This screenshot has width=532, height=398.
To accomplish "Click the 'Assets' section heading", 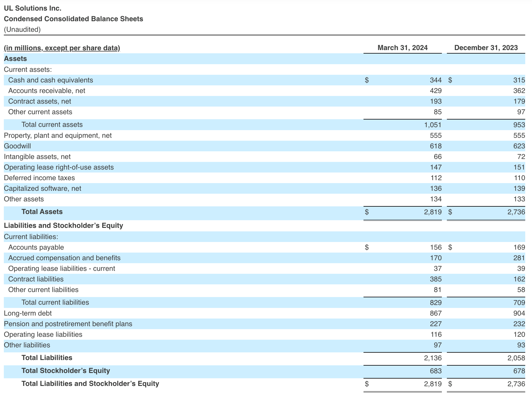I will 15,59.
